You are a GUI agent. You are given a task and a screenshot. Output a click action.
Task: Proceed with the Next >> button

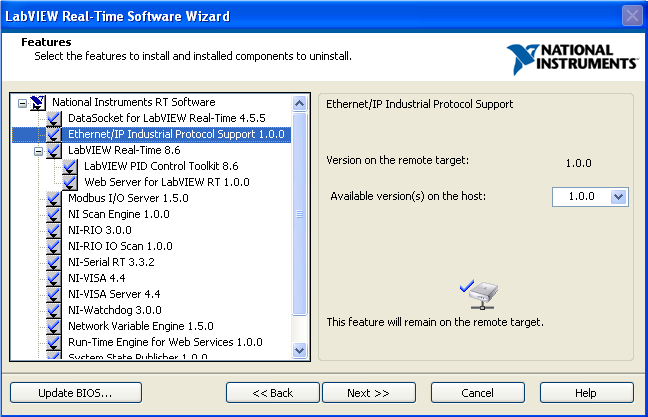[369, 393]
